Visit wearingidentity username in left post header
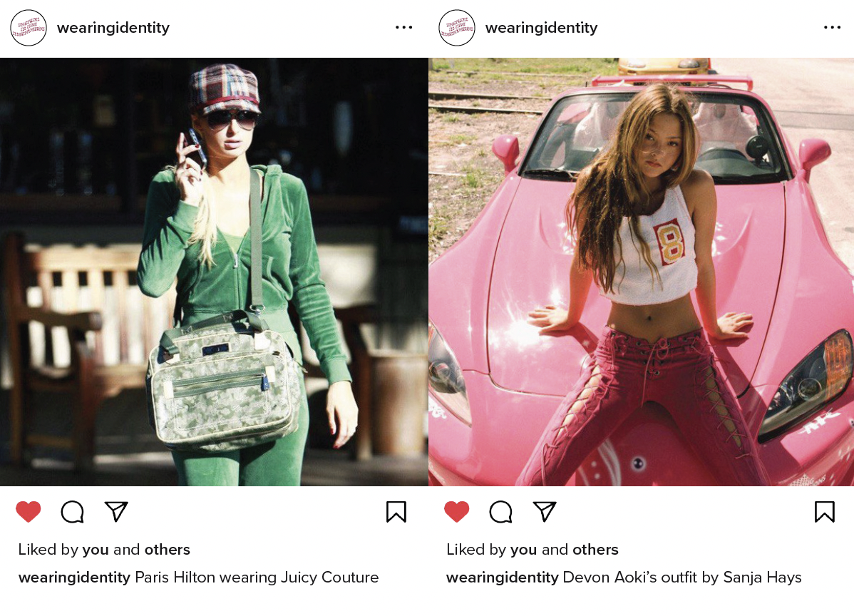Image resolution: width=854 pixels, height=616 pixels. [113, 28]
